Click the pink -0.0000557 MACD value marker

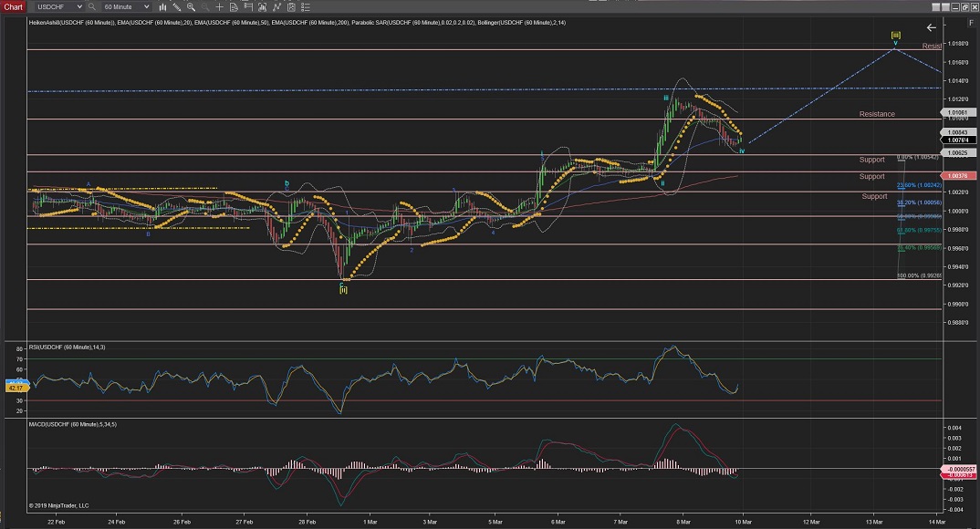pyautogui.click(x=958, y=469)
